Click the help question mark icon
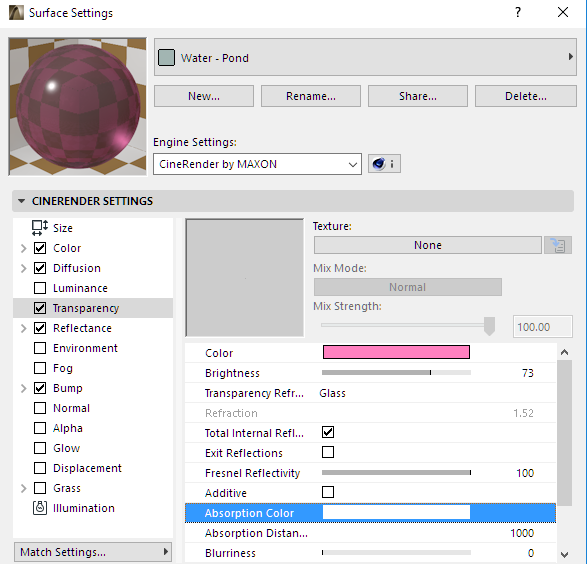Image resolution: width=587 pixels, height=564 pixels. pos(518,12)
